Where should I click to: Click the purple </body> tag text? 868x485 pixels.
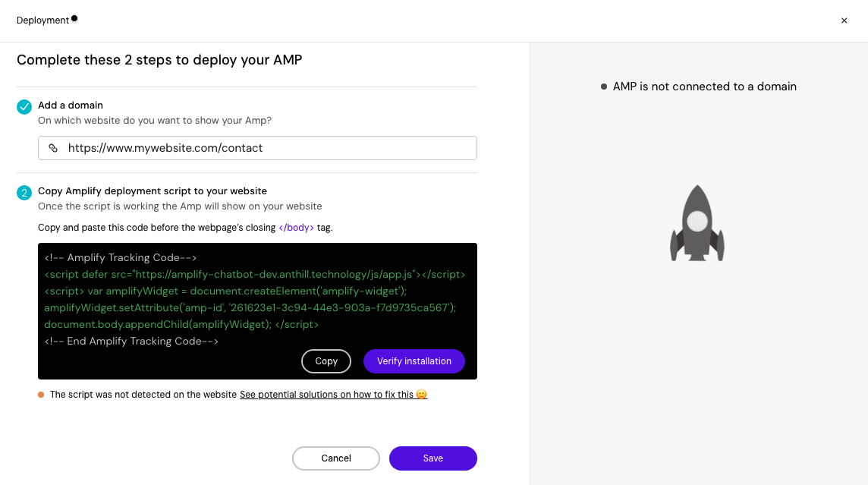(296, 228)
